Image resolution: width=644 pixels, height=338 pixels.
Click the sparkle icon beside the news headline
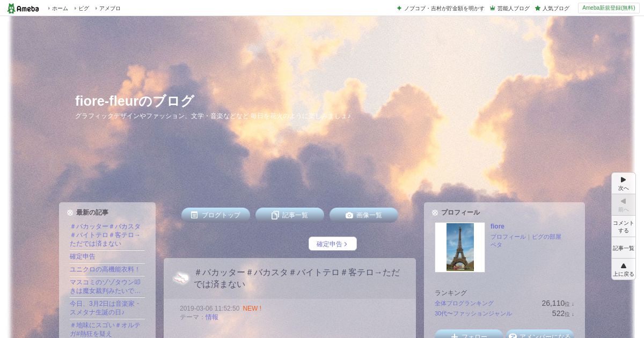[399, 8]
